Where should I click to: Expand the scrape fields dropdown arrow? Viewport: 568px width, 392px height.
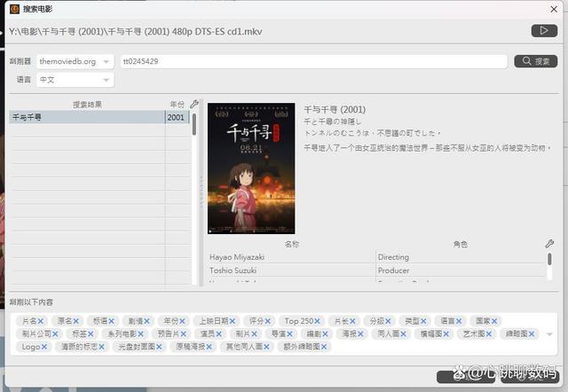point(549,334)
